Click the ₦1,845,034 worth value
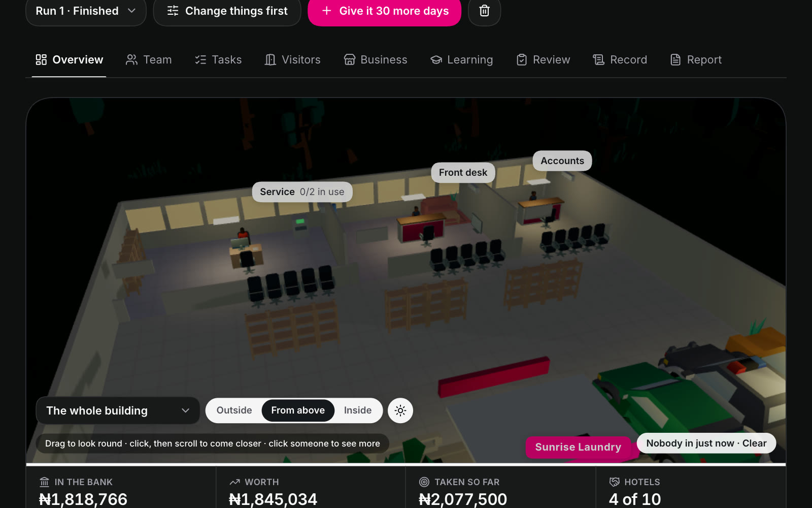The height and width of the screenshot is (508, 812). pyautogui.click(x=273, y=499)
